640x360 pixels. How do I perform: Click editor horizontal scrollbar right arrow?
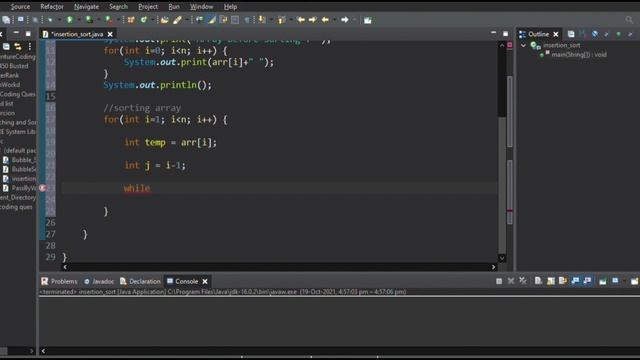tap(493, 267)
